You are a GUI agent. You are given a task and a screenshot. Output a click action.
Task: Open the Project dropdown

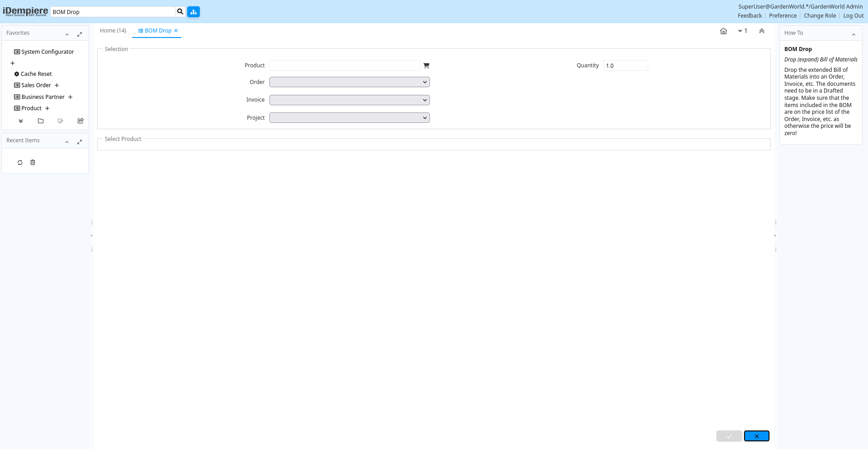click(x=349, y=118)
